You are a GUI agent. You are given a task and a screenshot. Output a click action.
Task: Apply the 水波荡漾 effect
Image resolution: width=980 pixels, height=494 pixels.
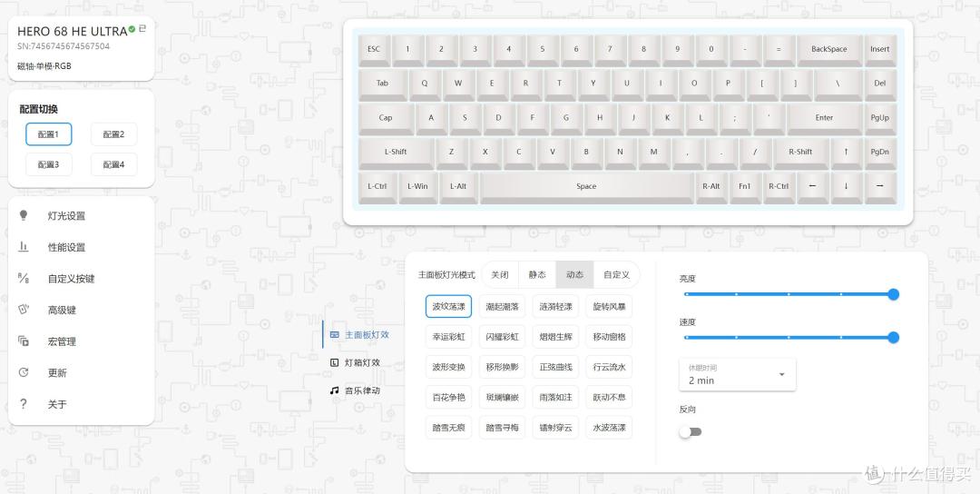point(610,428)
